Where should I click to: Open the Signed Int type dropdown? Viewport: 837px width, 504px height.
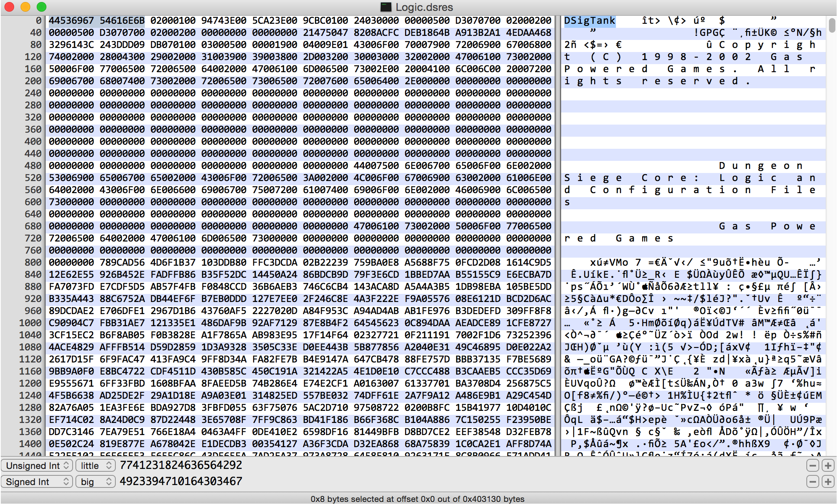point(37,482)
